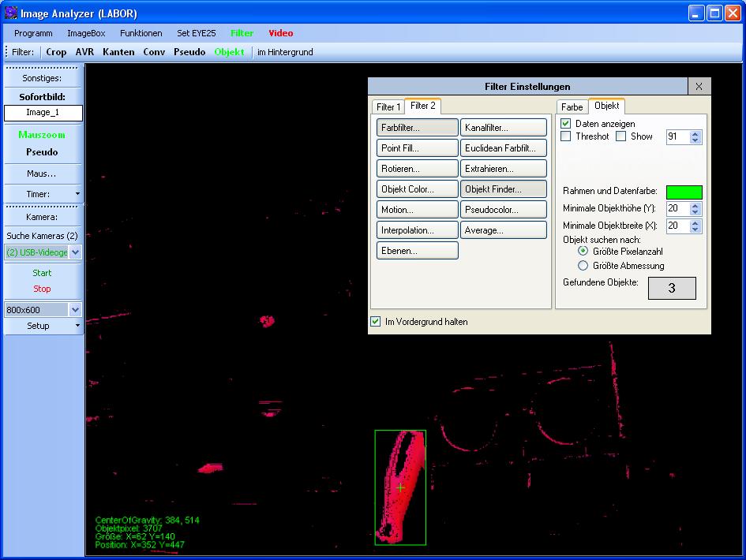
Task: Select Größte Abmessung radio option
Action: click(x=584, y=266)
